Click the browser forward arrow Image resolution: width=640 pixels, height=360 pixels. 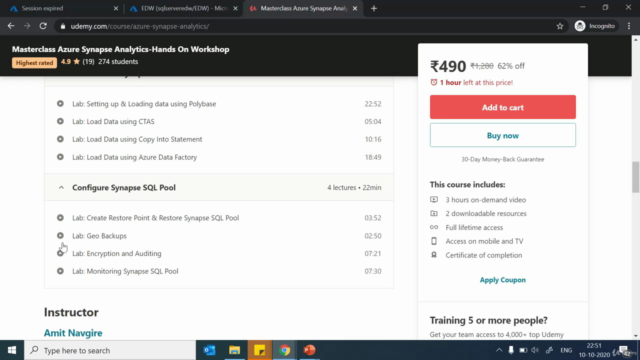coord(27,26)
